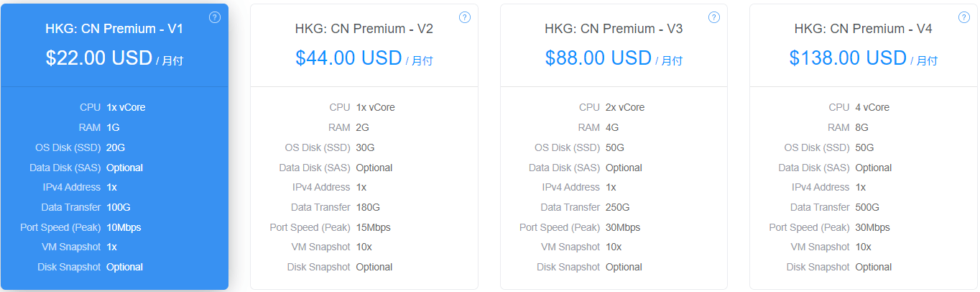Screen dimensions: 980x292
Task: Open the question-mark help on V2 card
Action: tap(465, 17)
